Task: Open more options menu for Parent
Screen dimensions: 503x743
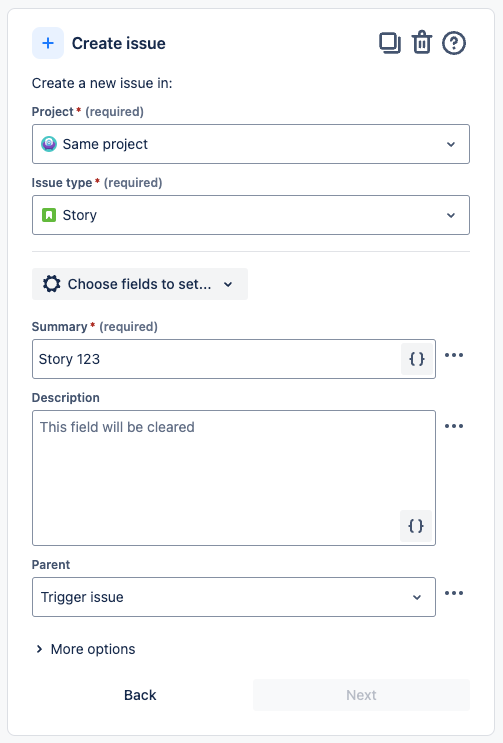Action: [x=454, y=593]
